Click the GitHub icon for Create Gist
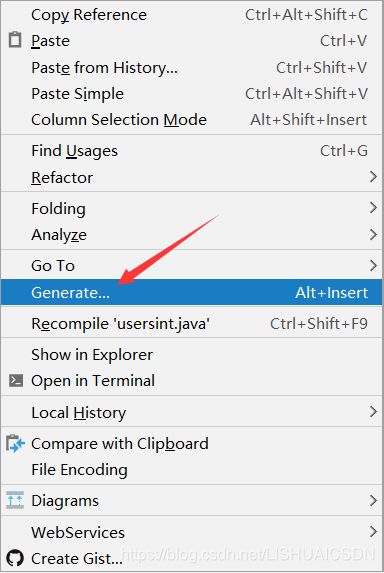The width and height of the screenshot is (384, 573). click(x=15, y=558)
